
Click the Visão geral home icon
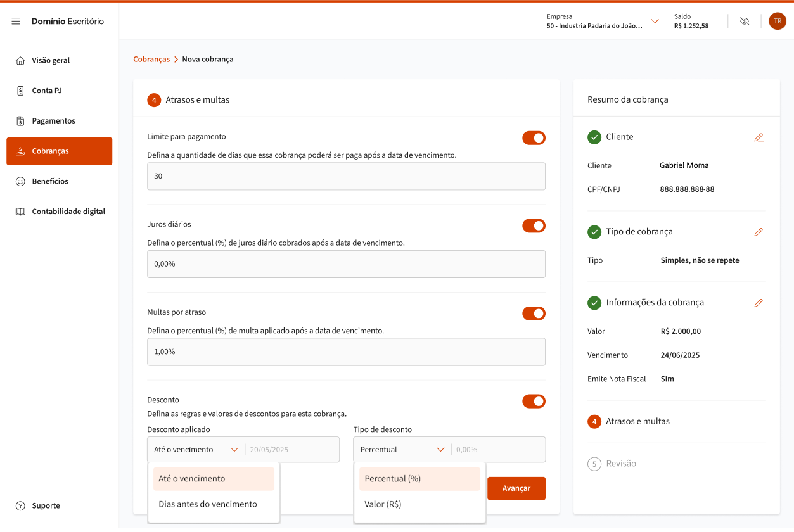[20, 61]
